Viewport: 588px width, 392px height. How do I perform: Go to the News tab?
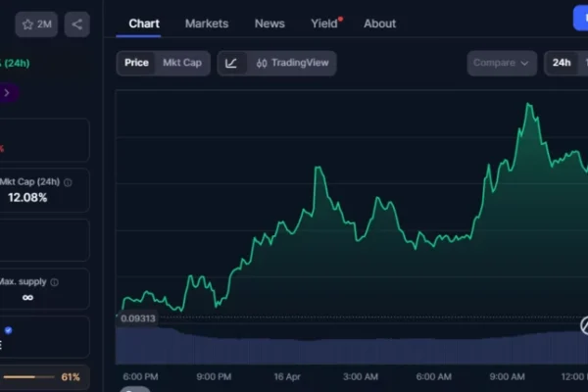tap(269, 24)
